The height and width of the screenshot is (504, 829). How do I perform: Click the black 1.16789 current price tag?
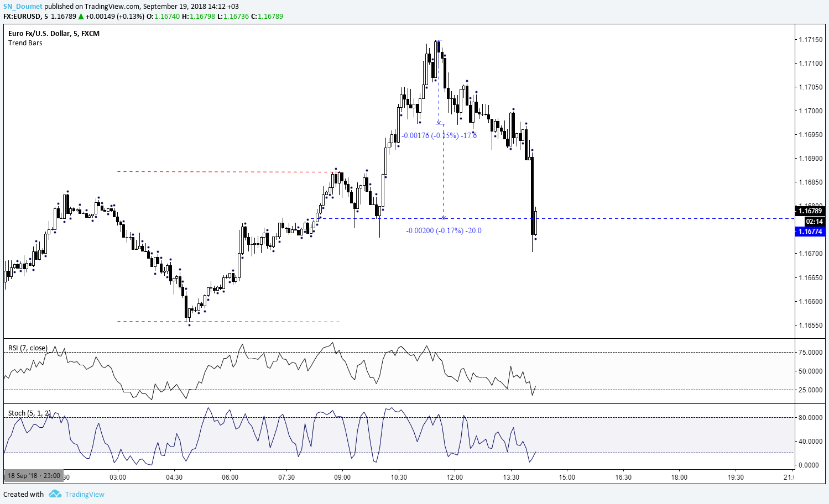coord(810,211)
